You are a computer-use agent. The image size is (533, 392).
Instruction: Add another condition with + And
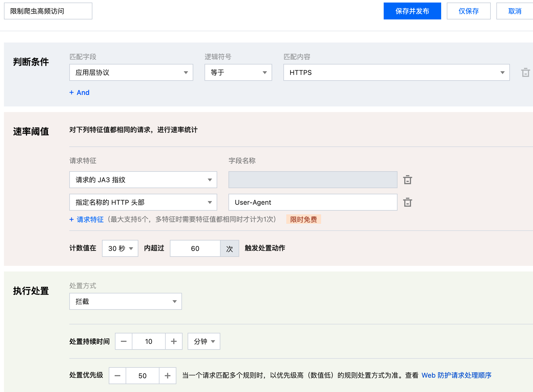tap(79, 93)
